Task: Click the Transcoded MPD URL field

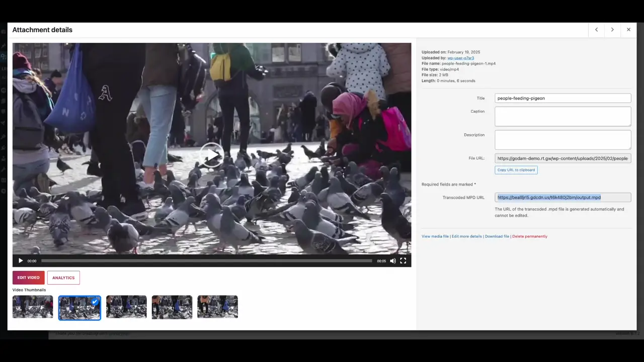Action: point(562,198)
